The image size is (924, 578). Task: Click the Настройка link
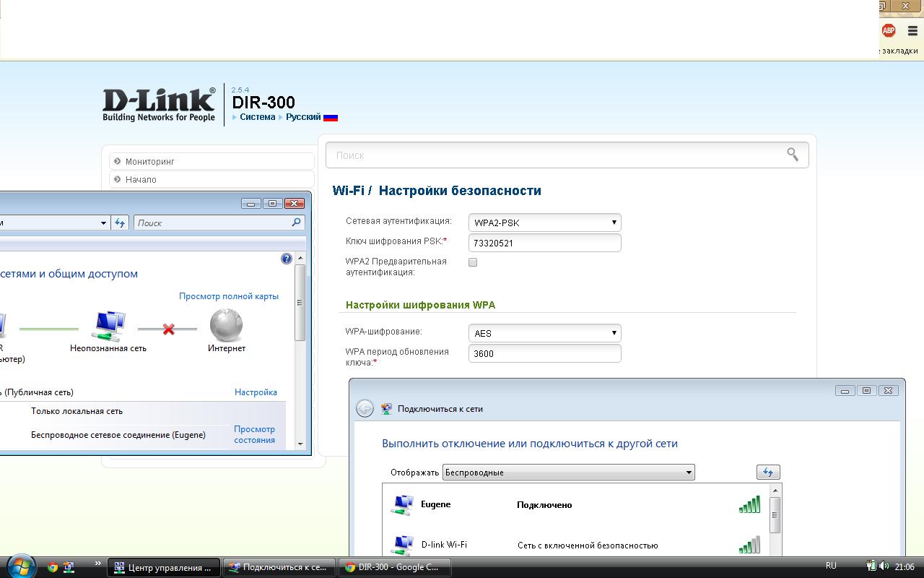click(x=256, y=392)
